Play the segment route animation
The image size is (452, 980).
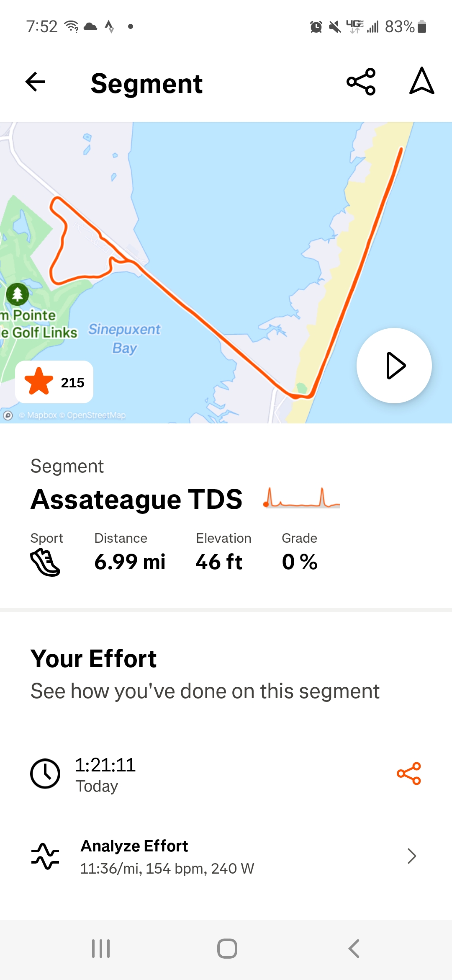[394, 366]
